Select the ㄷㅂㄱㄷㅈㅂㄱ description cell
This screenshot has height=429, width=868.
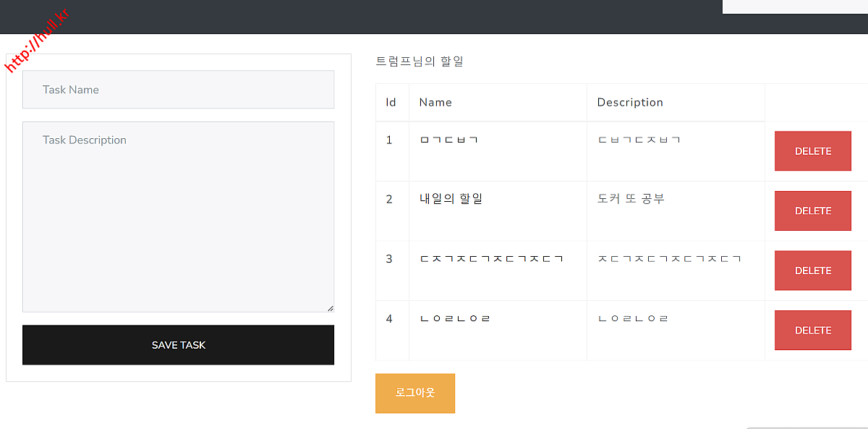pos(639,140)
